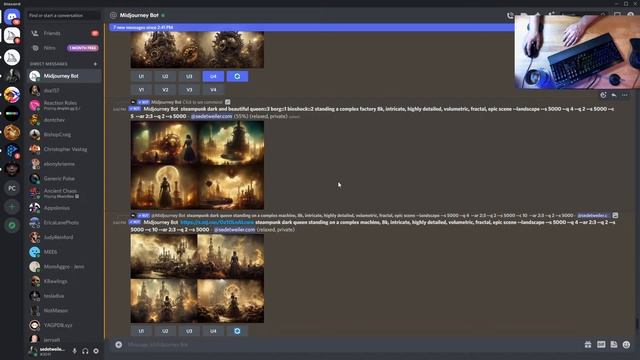Click U3 under the gears image grid
This screenshot has height=360, width=640.
pyautogui.click(x=189, y=76)
